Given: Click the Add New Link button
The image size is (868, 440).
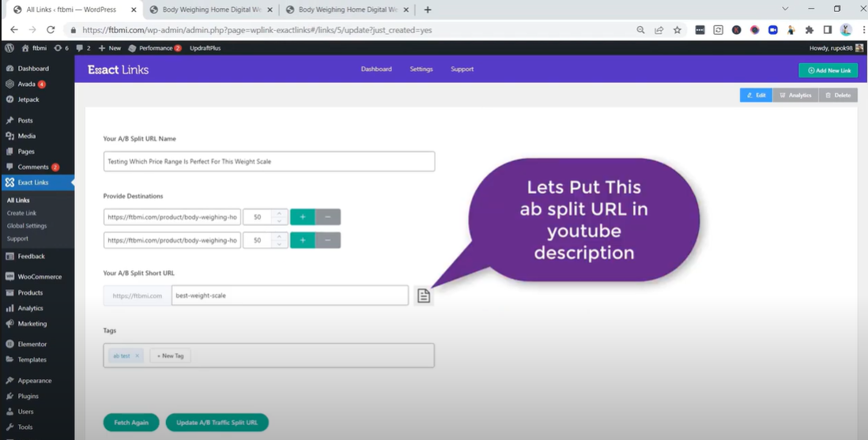Looking at the screenshot, I should pyautogui.click(x=828, y=70).
